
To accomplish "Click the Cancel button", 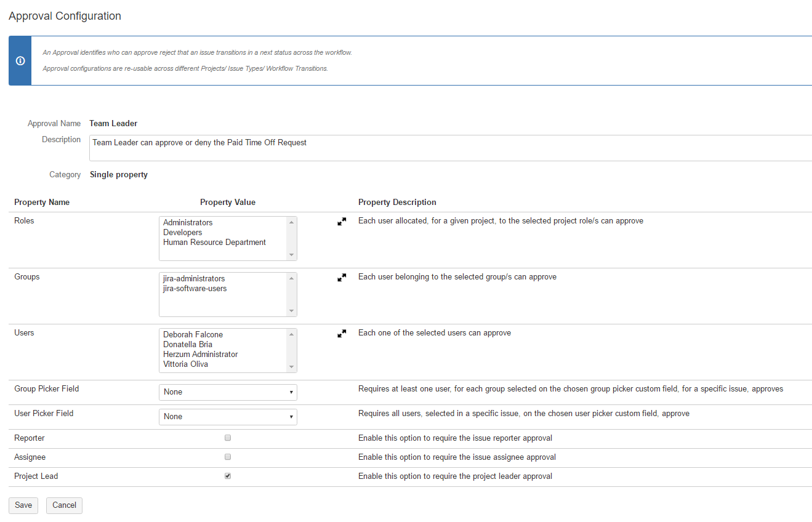I will (64, 505).
